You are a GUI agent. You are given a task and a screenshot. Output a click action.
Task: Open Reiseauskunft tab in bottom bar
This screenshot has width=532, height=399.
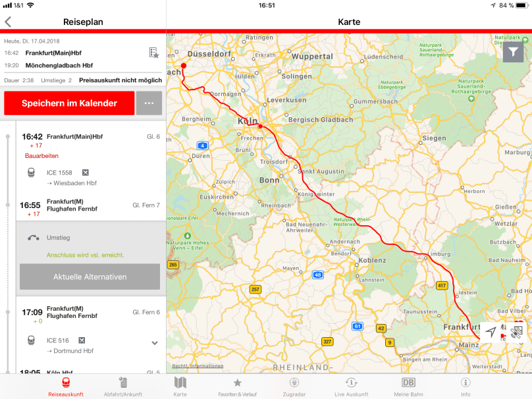tap(65, 386)
